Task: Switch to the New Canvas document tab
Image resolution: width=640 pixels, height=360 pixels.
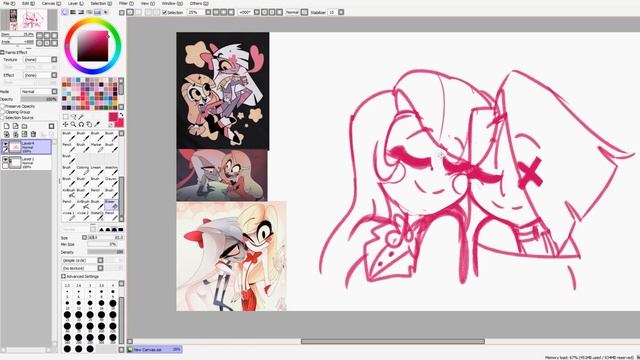Action: (154, 350)
